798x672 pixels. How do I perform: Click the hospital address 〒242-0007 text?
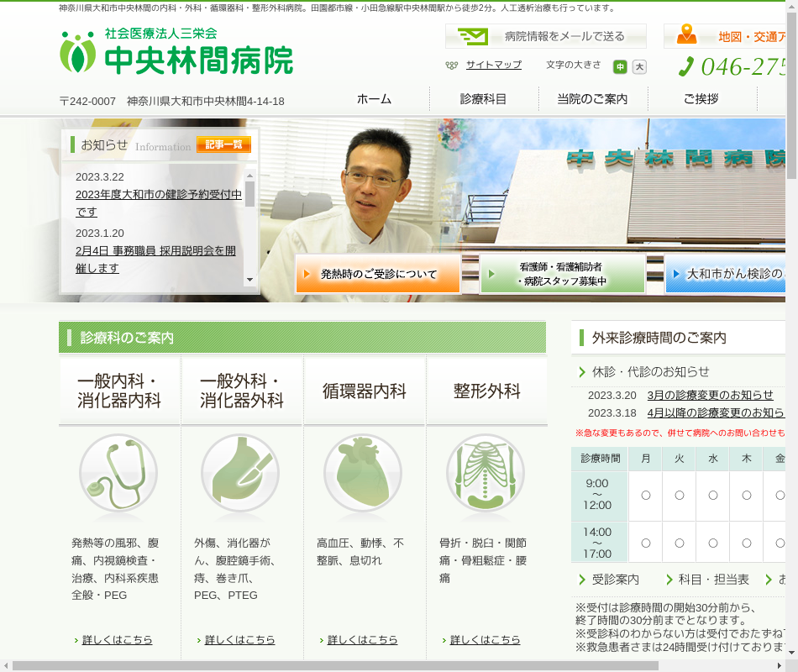(x=172, y=102)
